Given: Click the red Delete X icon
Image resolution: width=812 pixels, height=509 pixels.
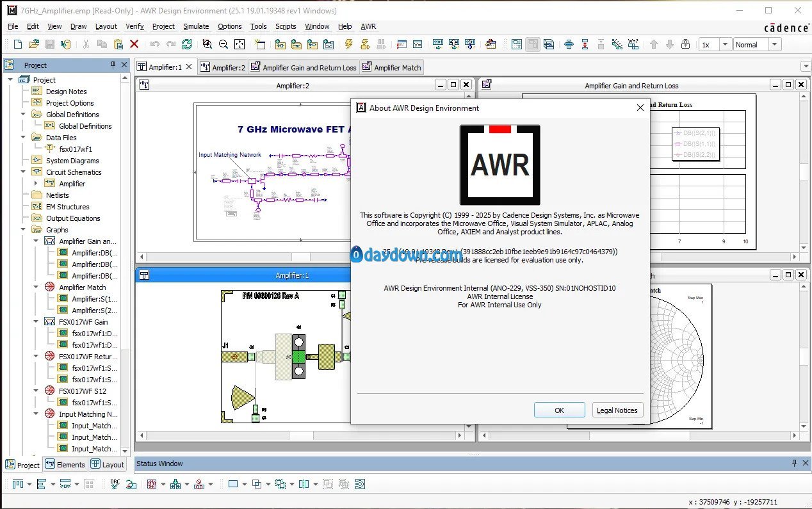Looking at the screenshot, I should [x=134, y=44].
